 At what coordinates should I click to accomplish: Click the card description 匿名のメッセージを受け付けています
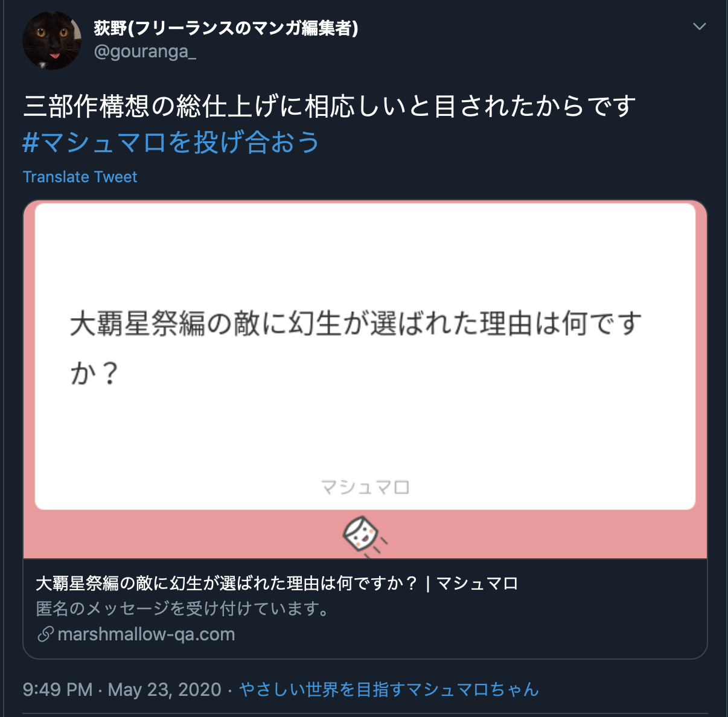(x=183, y=608)
